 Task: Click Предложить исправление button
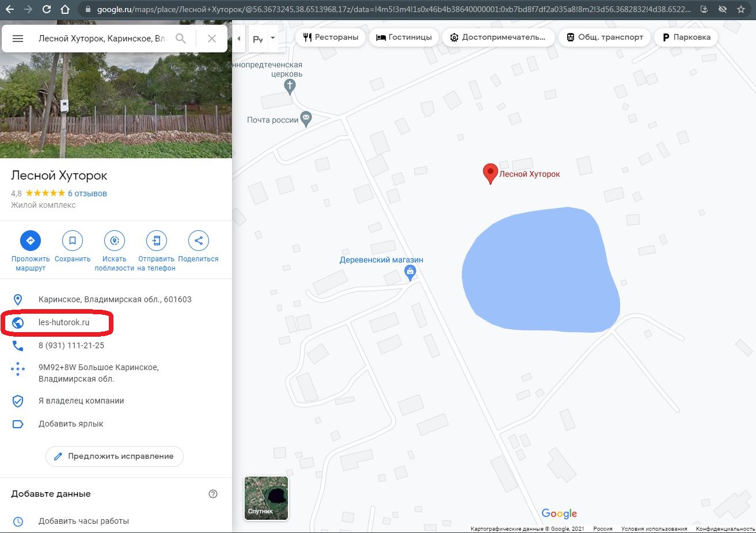pos(115,456)
